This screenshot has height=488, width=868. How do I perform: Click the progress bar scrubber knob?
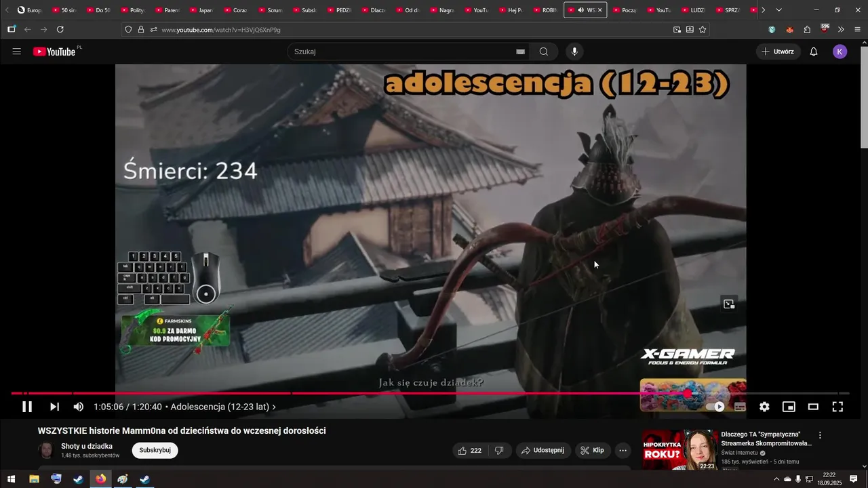click(688, 393)
